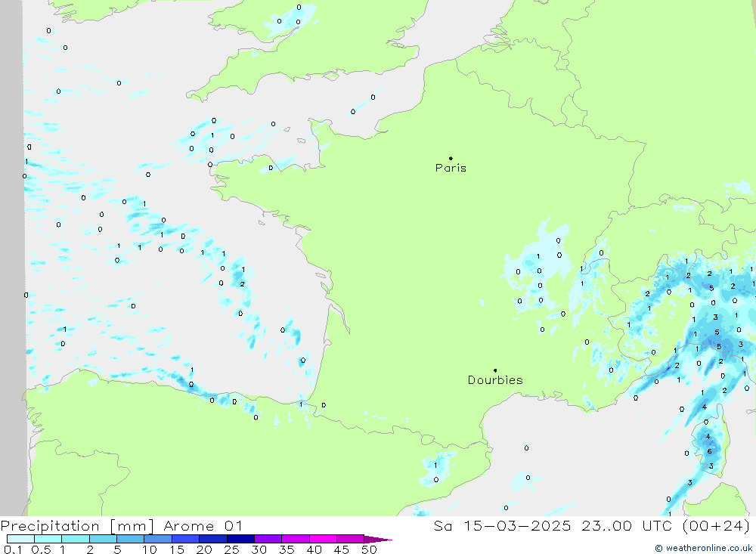
Task: Open the weatheronline.co.uk copyright link
Action: tap(703, 548)
